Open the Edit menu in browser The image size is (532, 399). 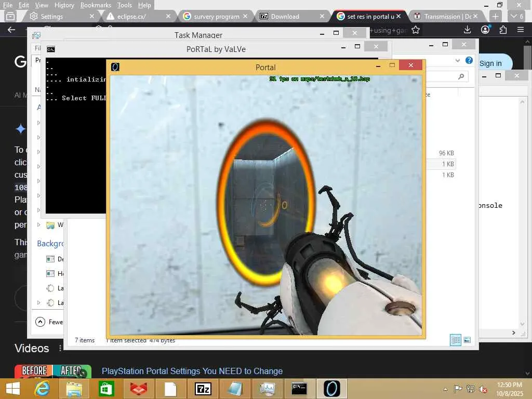(x=24, y=5)
